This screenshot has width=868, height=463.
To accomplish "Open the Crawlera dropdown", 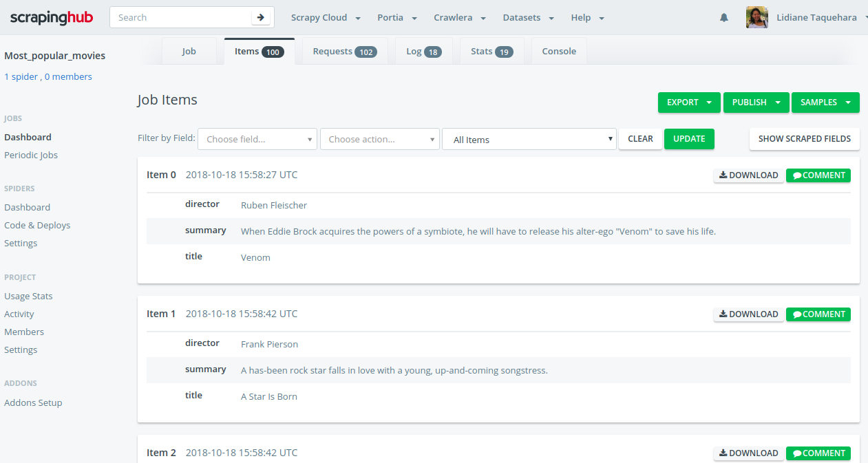I will tap(460, 18).
